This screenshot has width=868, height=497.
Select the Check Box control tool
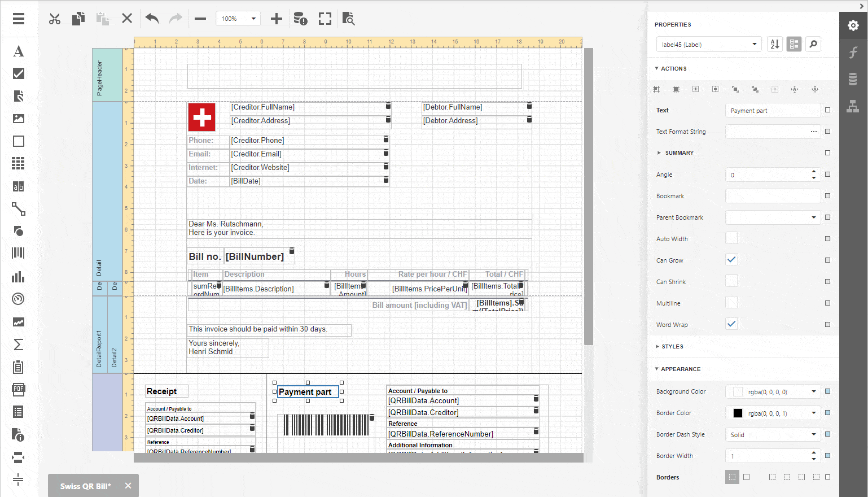coord(19,73)
